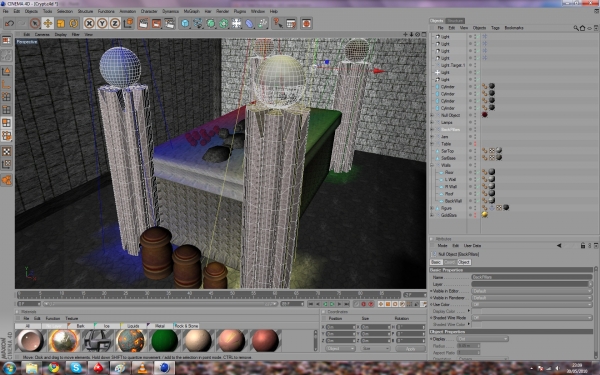Viewport: 600px width, 375px height.
Task: Select the Object tab in Attributes
Action: pyautogui.click(x=464, y=262)
